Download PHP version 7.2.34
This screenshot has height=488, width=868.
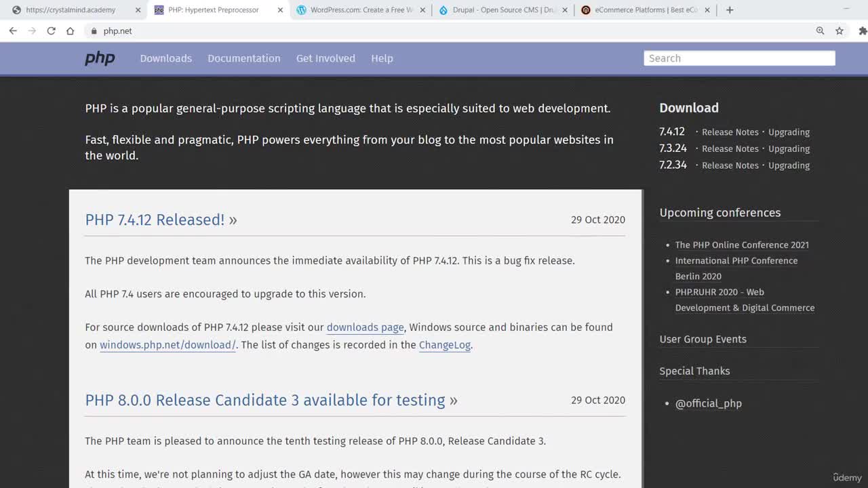[673, 165]
